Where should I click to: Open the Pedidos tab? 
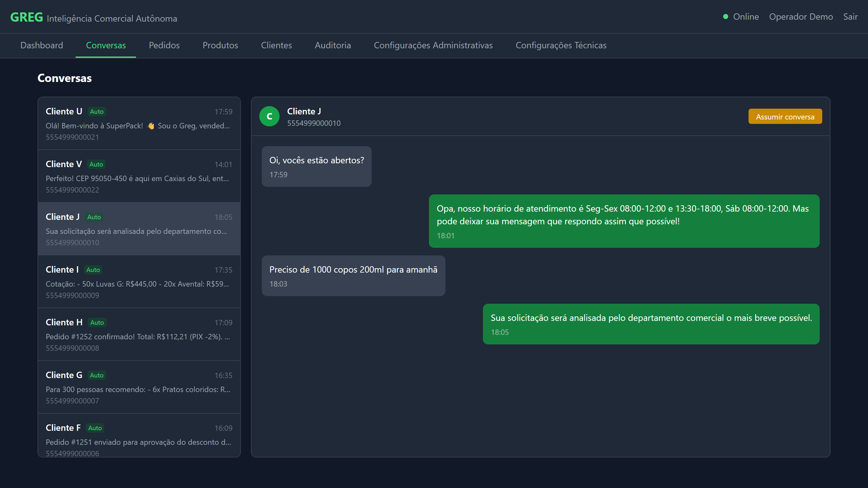164,45
